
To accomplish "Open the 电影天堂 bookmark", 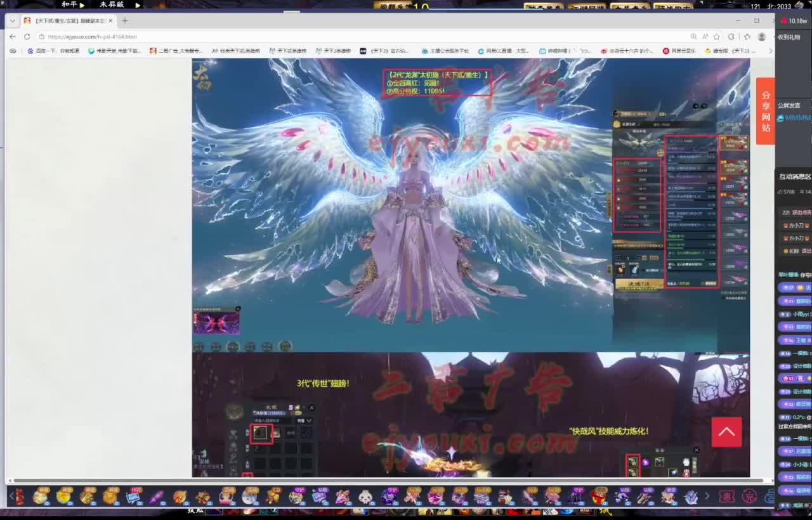I will 114,51.
